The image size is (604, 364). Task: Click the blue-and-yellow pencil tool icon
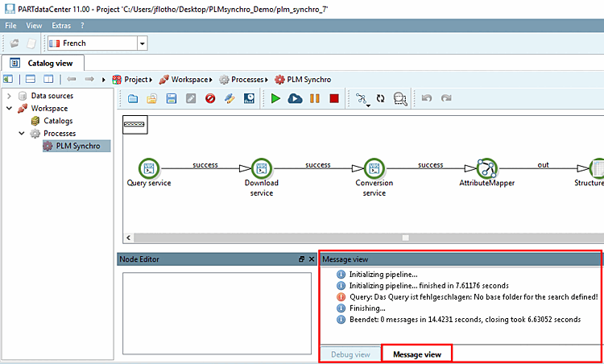(x=230, y=98)
